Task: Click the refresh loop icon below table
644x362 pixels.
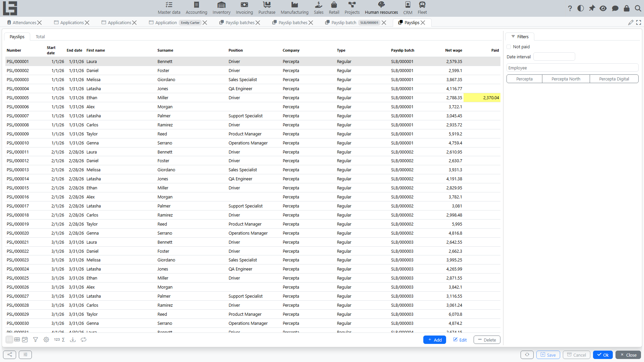Action: pyautogui.click(x=84, y=340)
